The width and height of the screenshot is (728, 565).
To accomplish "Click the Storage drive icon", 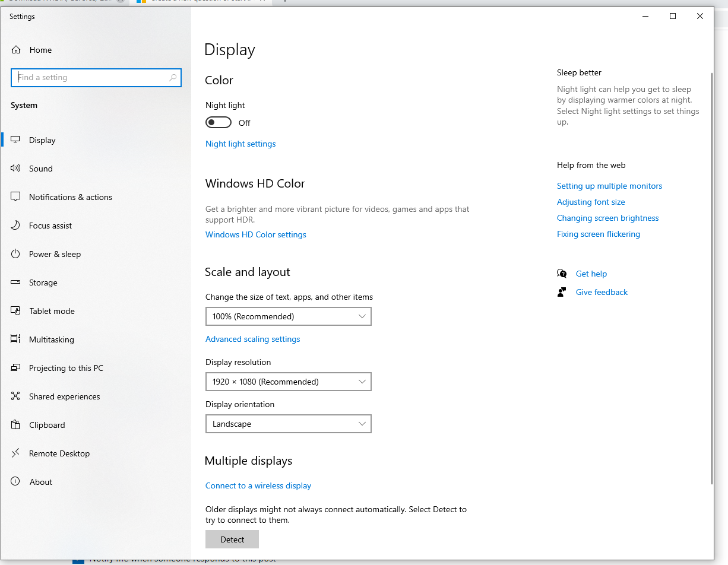I will pos(16,282).
